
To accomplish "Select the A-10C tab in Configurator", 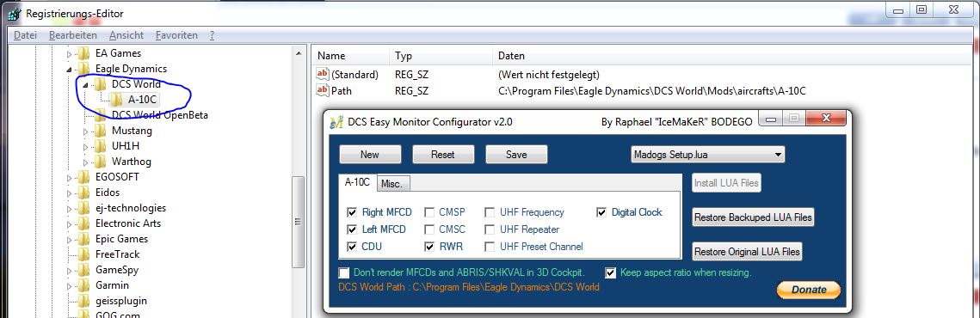I will pos(358,182).
